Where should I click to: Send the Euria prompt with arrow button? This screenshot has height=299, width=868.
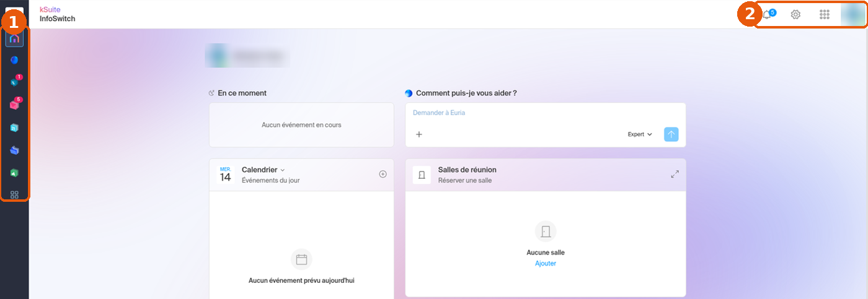click(671, 134)
